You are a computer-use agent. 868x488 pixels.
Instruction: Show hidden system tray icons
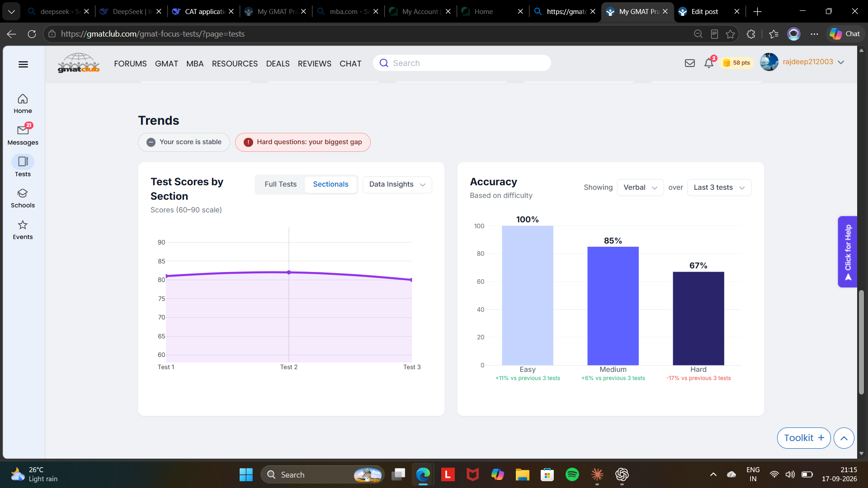(713, 474)
